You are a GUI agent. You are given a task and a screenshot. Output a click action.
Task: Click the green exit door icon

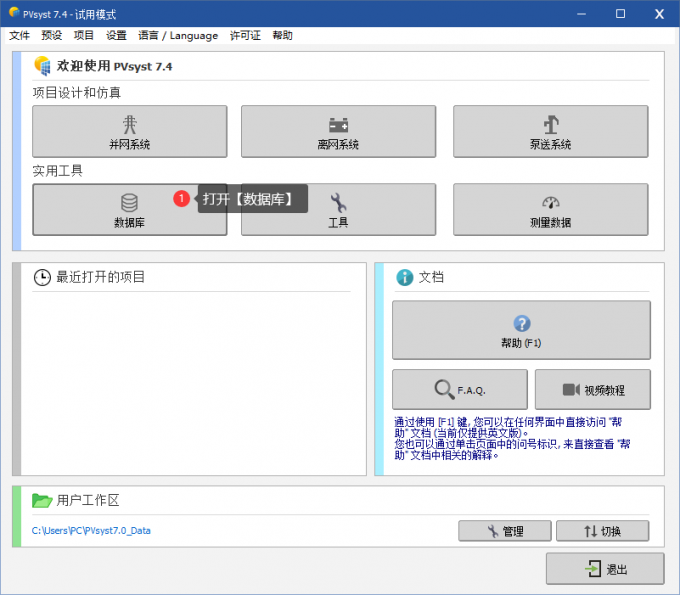[x=593, y=569]
